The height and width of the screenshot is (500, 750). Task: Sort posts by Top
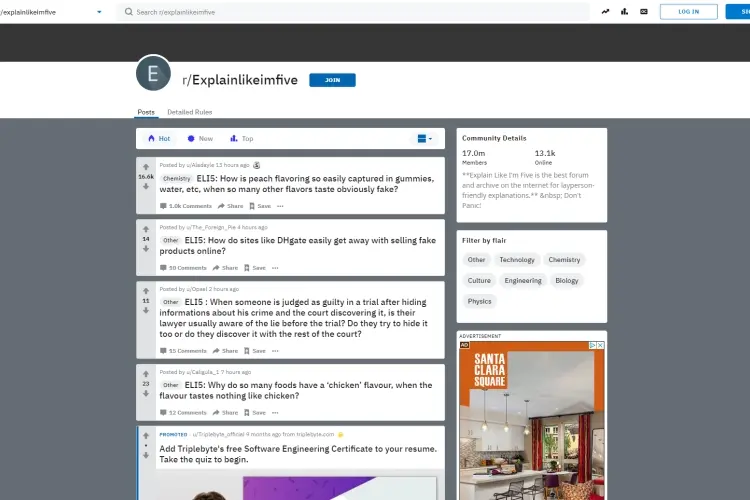[x=242, y=138]
